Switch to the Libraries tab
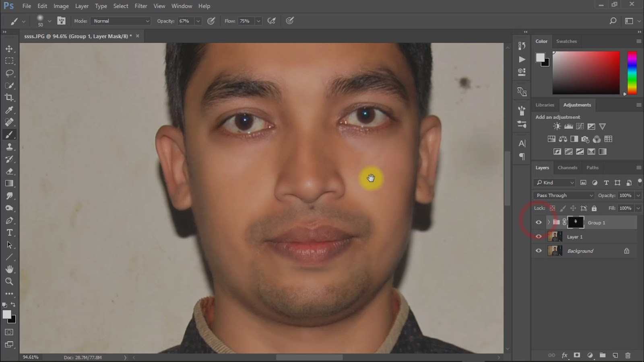644x362 pixels. click(x=545, y=105)
